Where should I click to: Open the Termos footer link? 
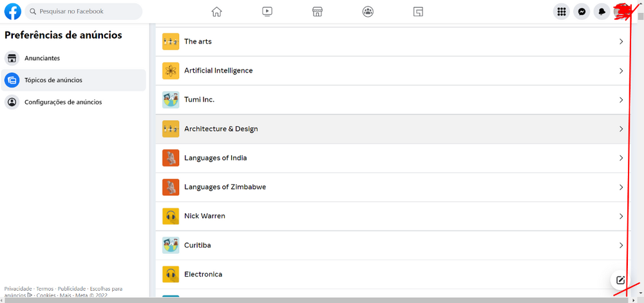[x=45, y=289]
